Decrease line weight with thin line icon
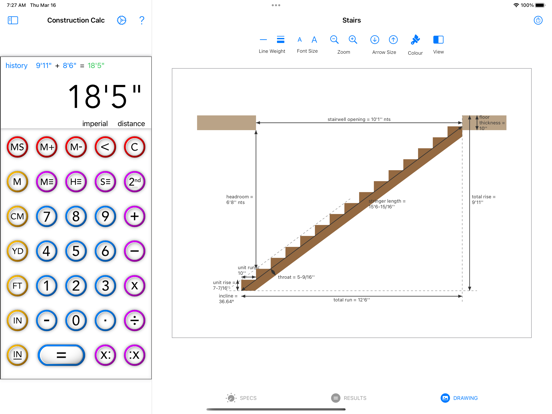Viewport: 552px width, 414px height. (x=263, y=39)
